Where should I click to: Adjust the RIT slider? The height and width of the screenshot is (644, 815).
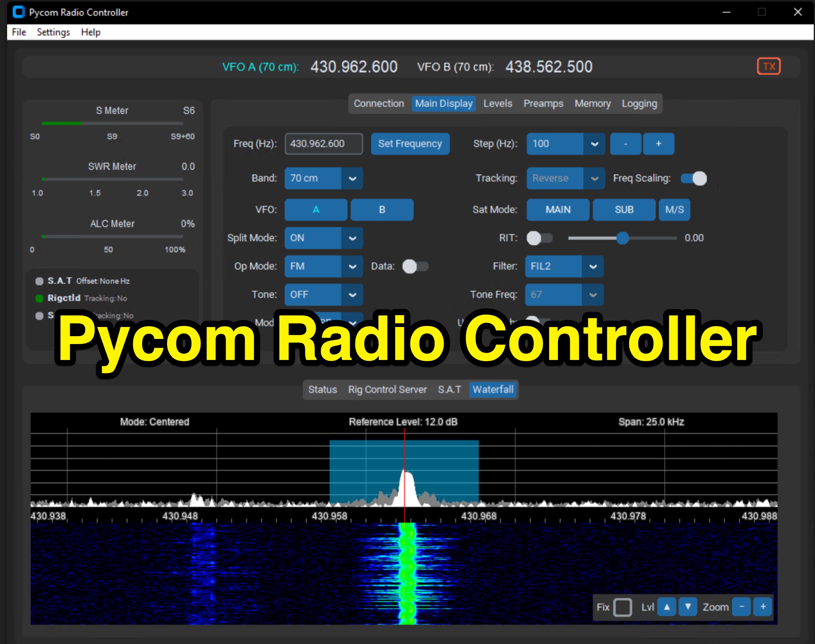(x=622, y=238)
